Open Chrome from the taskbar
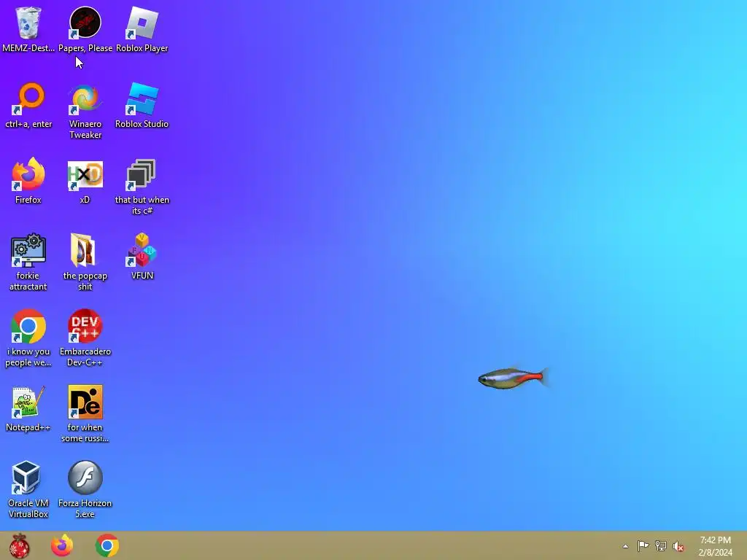 (x=107, y=545)
